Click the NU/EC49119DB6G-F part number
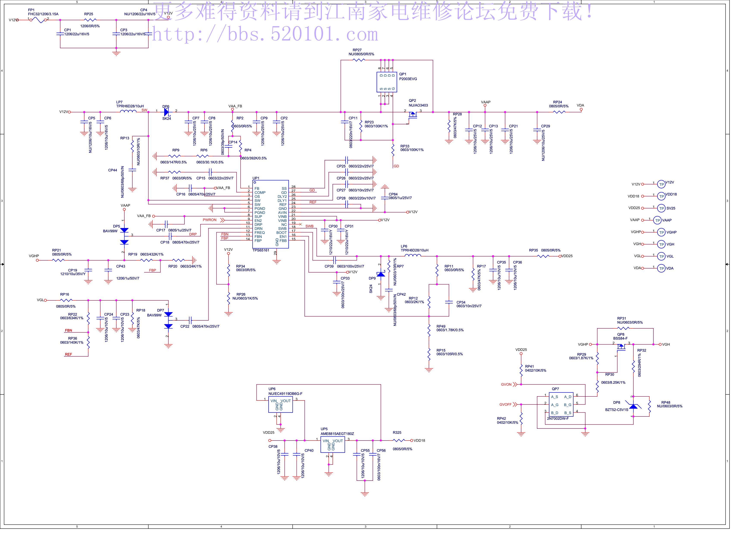Screen dimensions: 756x534 coord(285,394)
